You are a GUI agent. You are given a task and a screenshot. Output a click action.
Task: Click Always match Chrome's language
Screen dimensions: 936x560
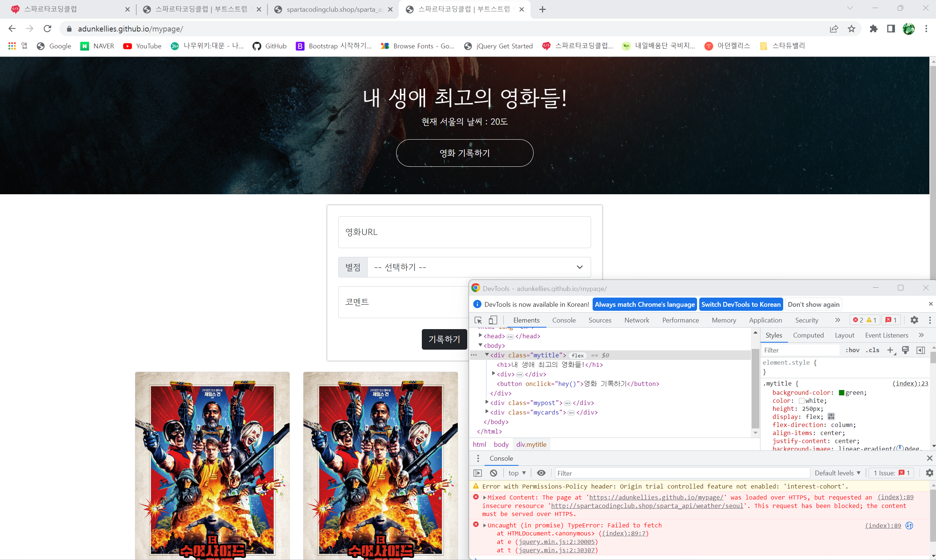click(645, 304)
